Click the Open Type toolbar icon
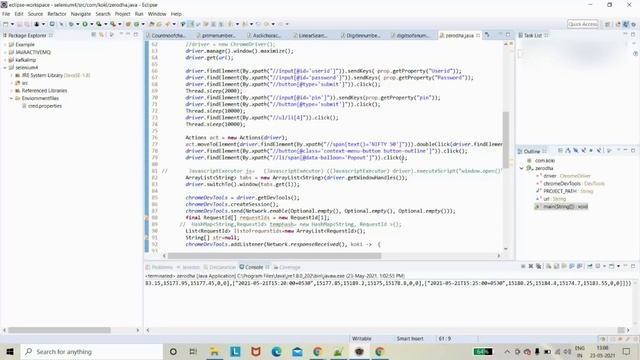Screen dimensions: 640x360 151,24
